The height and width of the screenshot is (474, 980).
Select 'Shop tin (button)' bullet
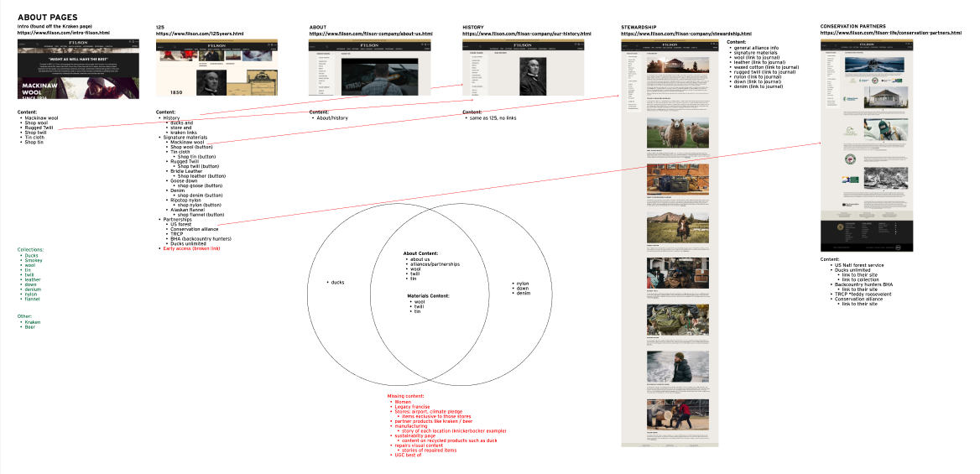197,156
